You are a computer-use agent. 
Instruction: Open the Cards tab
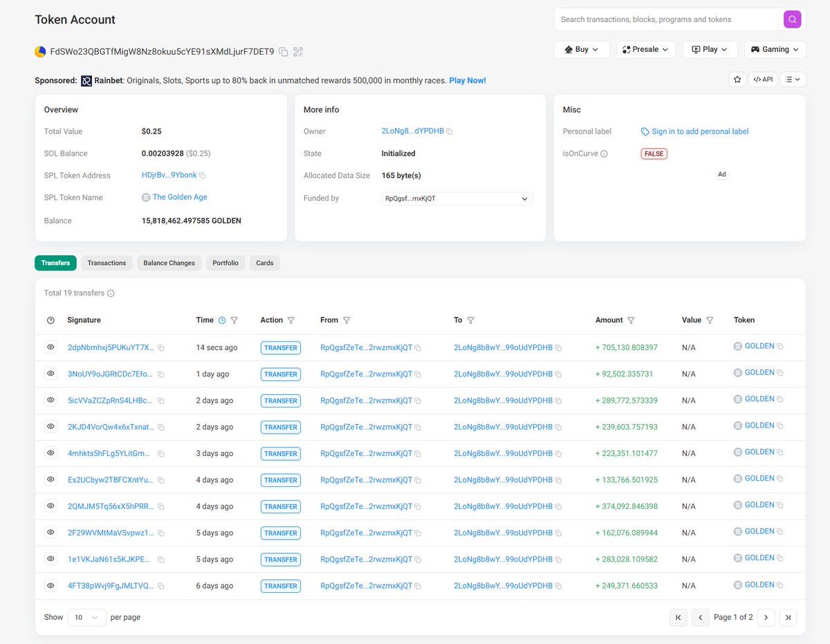pyautogui.click(x=265, y=263)
